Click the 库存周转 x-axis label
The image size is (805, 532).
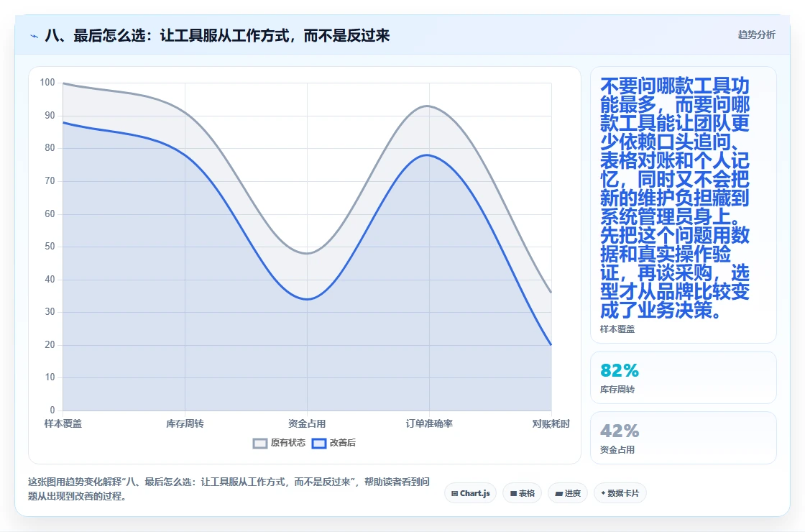click(185, 423)
